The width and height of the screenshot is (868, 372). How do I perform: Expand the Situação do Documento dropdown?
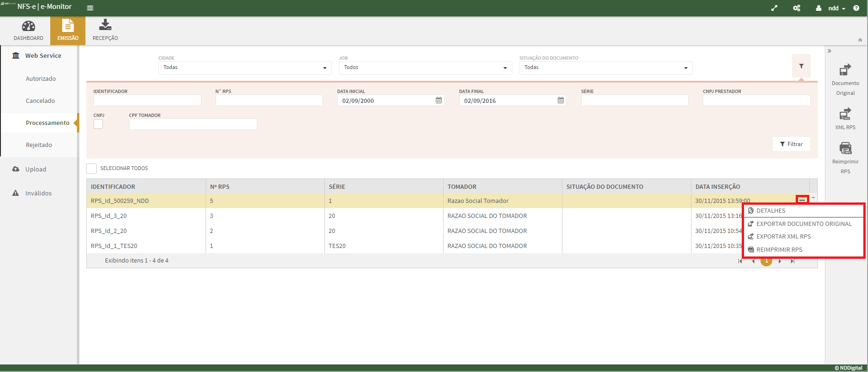pos(606,68)
